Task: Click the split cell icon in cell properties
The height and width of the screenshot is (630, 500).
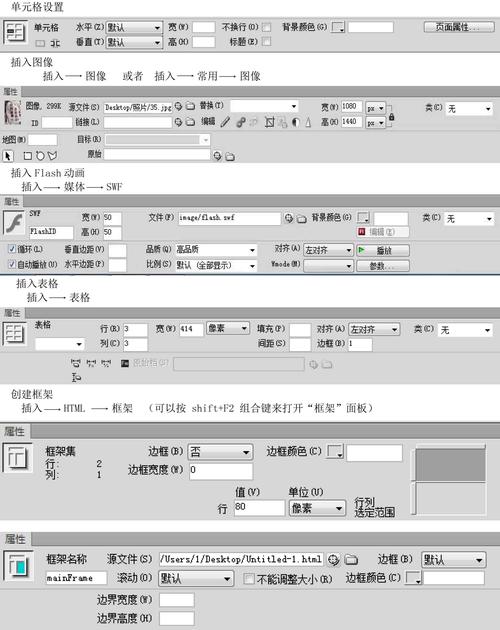Action: (55, 43)
